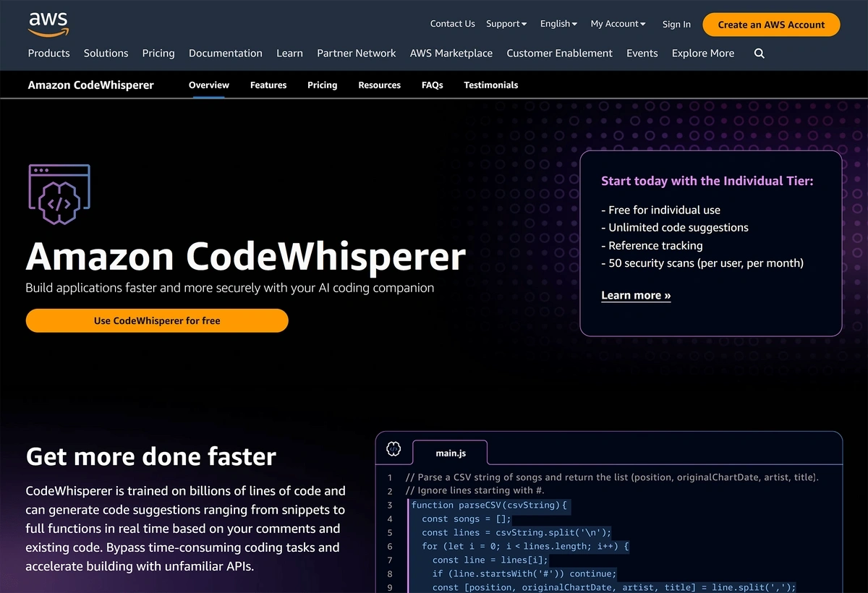This screenshot has height=593, width=868.
Task: Click Amazon CodeWhisperer sub-nav title
Action: coord(91,85)
